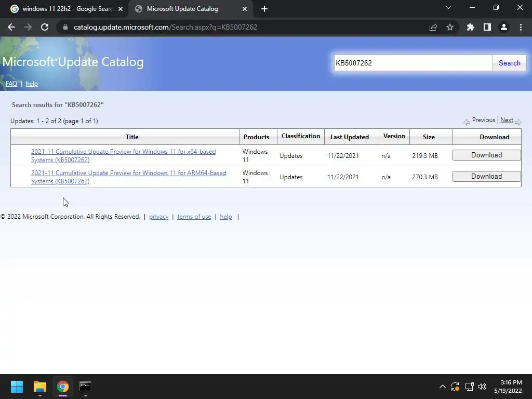Sort results by the Title column
532x399 pixels.
pos(132,137)
